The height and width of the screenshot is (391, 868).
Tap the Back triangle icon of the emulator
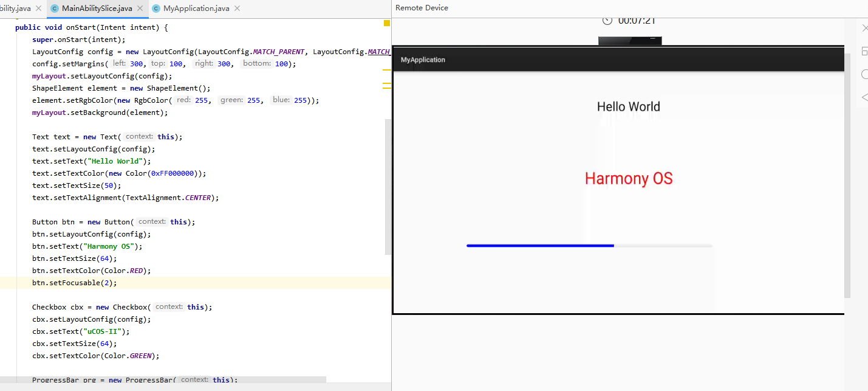(x=865, y=97)
